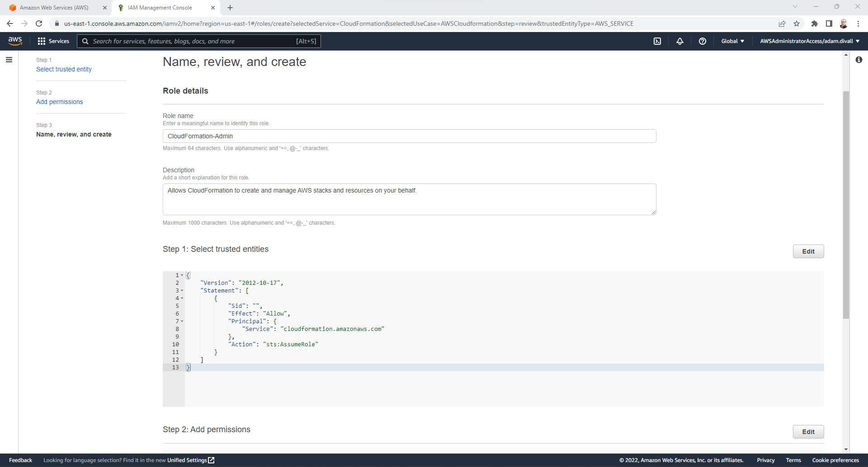Screen dimensions: 868x467
Task: Open the Terms footer link
Action: point(793,460)
